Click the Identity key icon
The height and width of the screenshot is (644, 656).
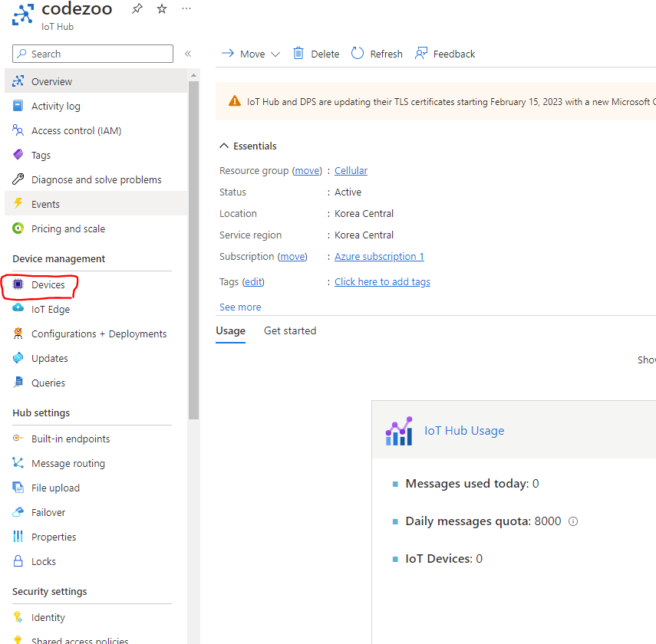[18, 617]
